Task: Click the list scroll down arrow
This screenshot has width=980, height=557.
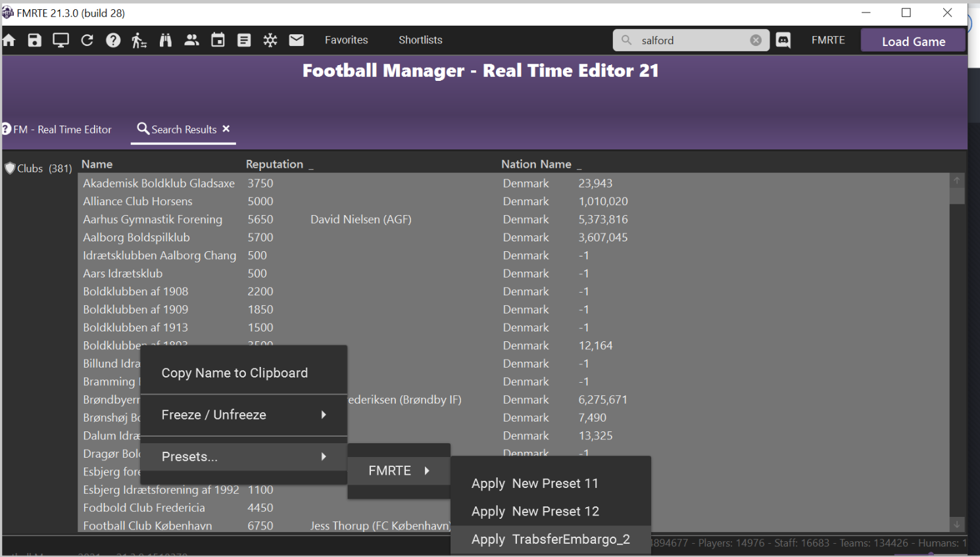Action: click(957, 524)
